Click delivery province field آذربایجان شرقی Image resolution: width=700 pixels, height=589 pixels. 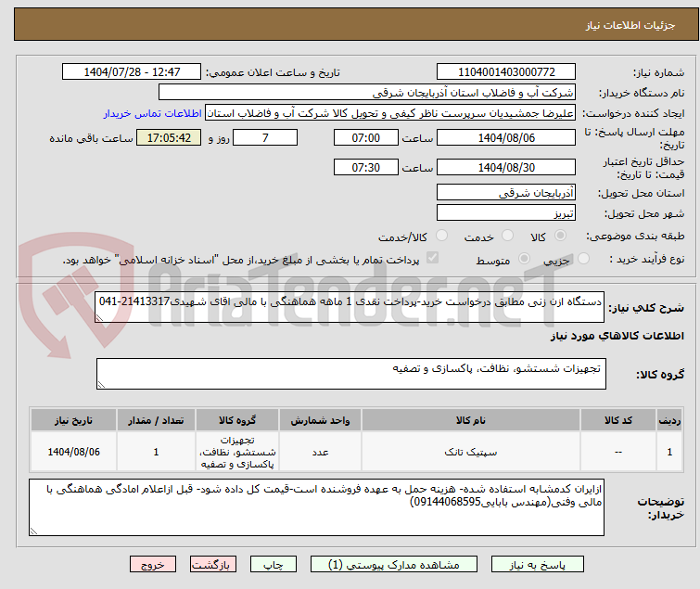[506, 192]
